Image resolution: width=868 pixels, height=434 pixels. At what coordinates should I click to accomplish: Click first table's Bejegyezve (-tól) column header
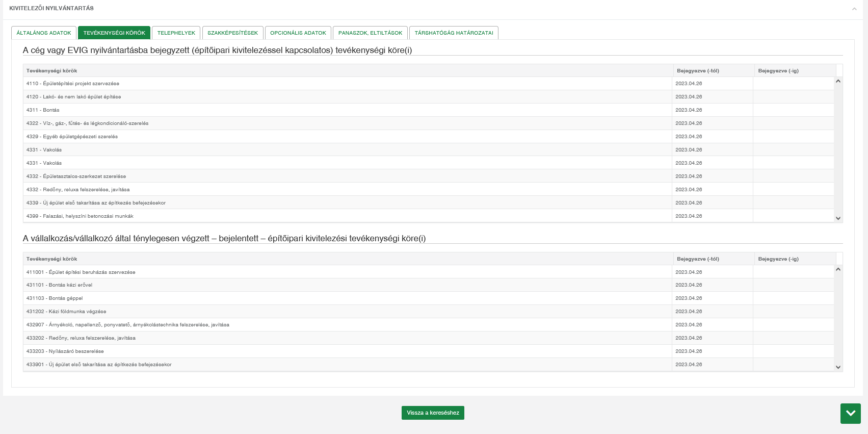coord(698,71)
